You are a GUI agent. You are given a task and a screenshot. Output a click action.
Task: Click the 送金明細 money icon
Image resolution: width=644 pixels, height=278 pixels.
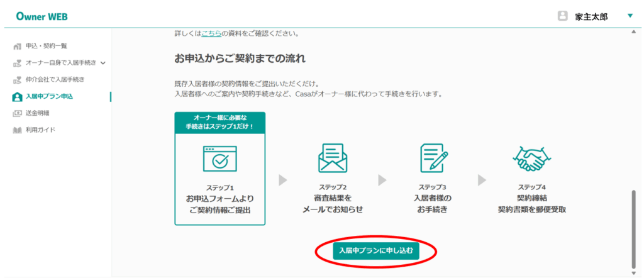pos(17,113)
